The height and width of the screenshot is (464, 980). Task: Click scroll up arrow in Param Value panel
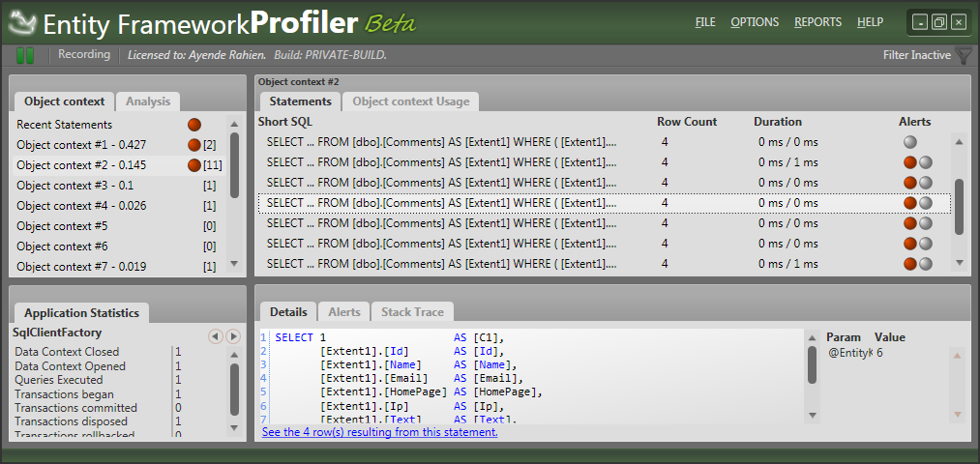[x=956, y=356]
